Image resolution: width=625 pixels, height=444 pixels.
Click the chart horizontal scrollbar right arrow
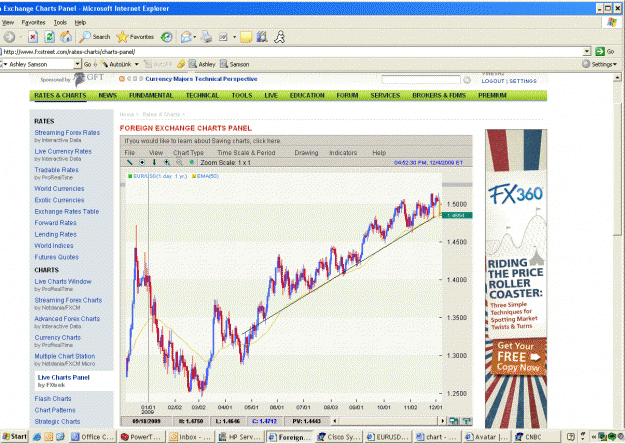(x=442, y=420)
